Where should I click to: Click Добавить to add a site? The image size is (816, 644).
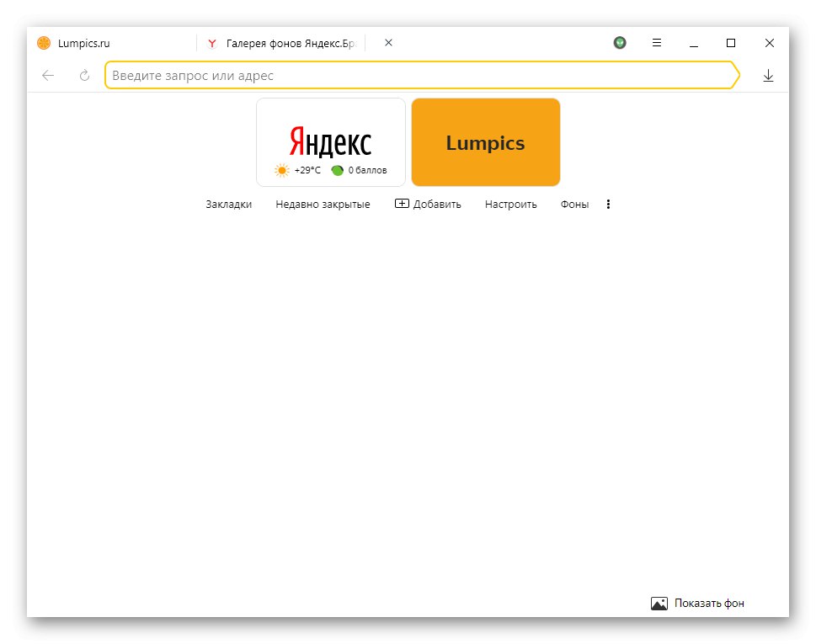click(x=428, y=204)
